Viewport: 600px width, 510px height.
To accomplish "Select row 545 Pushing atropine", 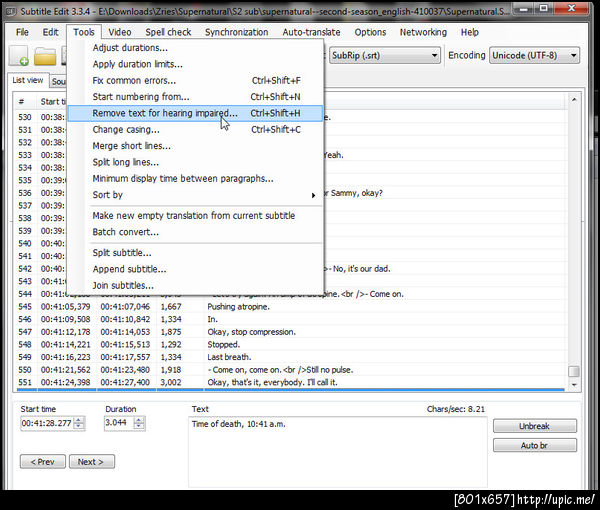I will coord(290,307).
